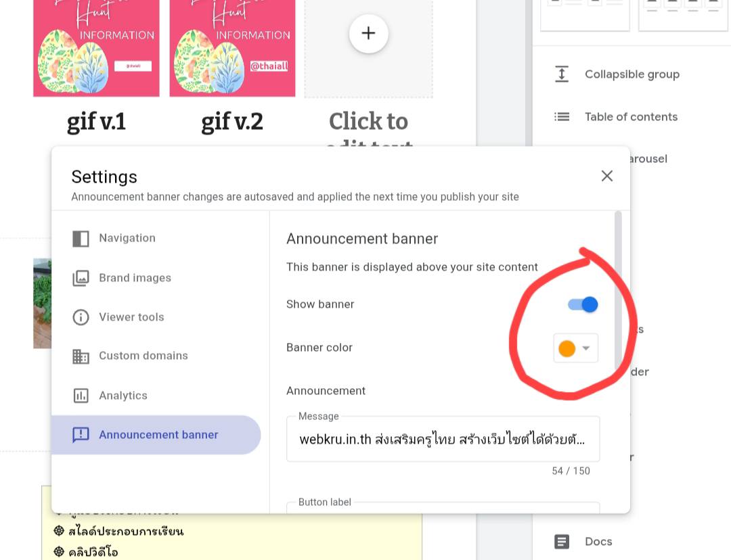
Task: Click the Announcement banner icon in sidebar
Action: click(81, 435)
